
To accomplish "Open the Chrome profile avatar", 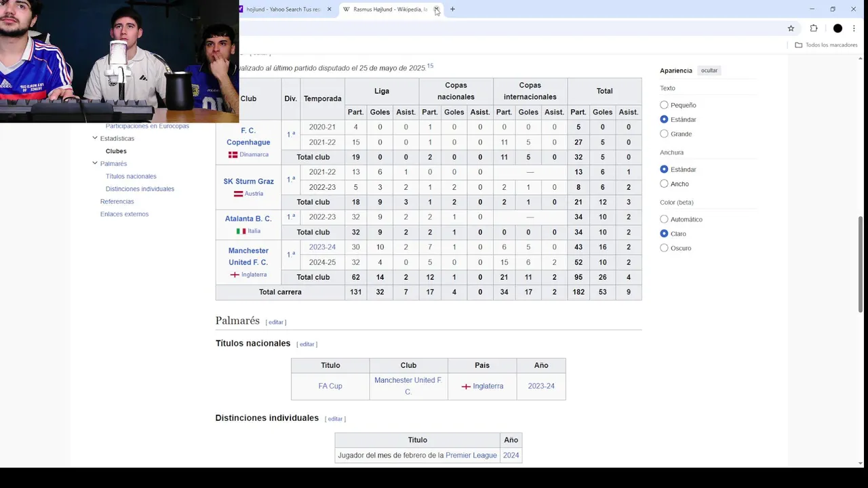I will 837,28.
